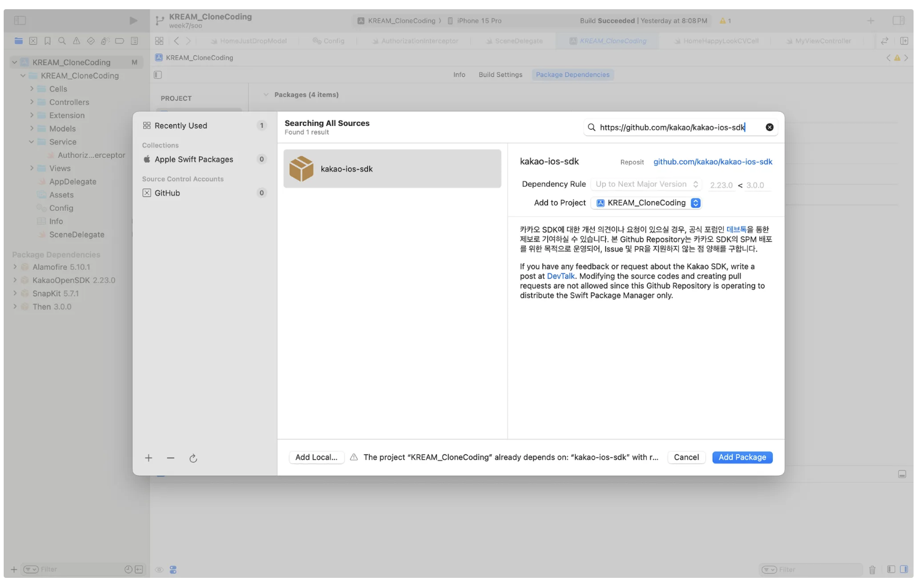Viewport: 924px width, 584px height.
Task: Expand the SnapKit 5.7.1 package
Action: click(15, 293)
